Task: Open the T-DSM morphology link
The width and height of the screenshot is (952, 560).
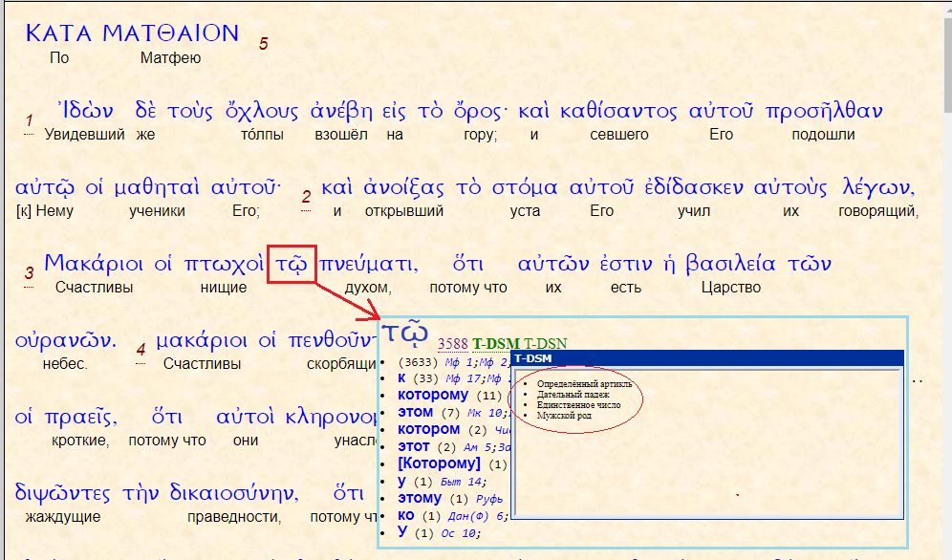Action: (x=495, y=342)
